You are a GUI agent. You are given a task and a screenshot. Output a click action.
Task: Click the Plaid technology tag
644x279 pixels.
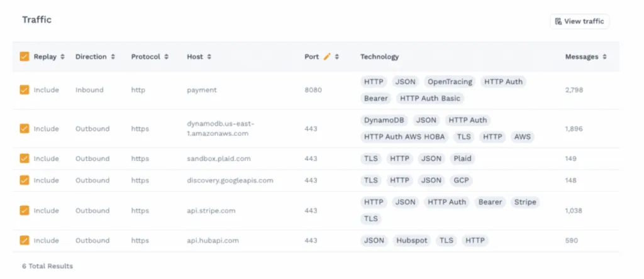462,158
